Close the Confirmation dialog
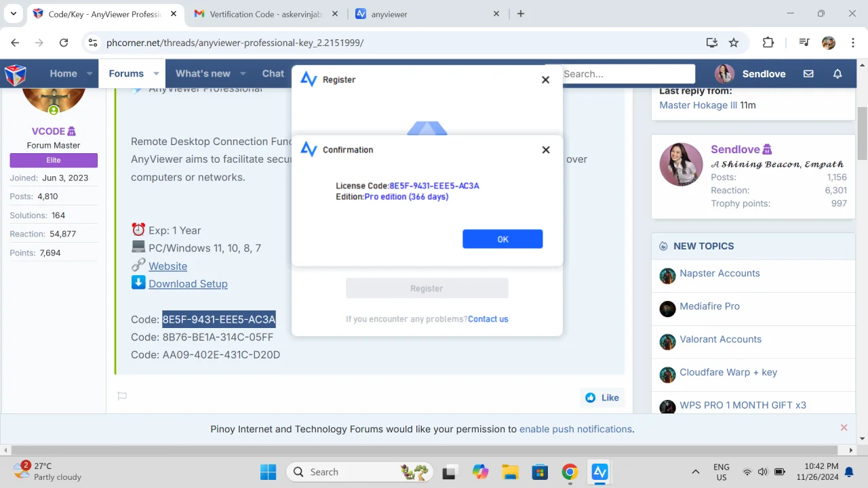Viewport: 868px width, 488px height. pos(546,150)
